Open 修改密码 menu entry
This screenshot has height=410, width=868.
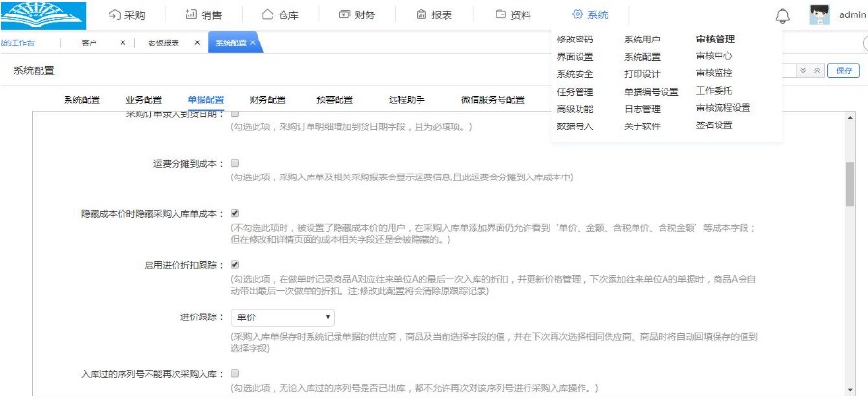(575, 40)
